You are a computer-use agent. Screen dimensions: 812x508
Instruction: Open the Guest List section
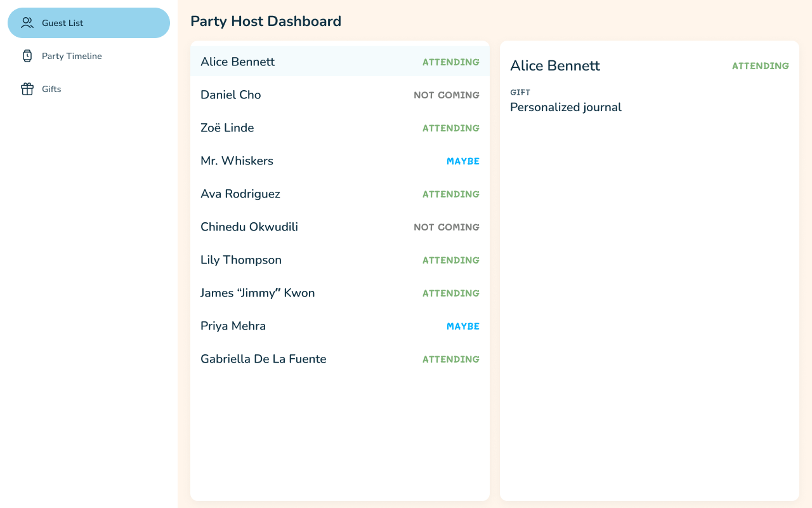[x=88, y=23]
